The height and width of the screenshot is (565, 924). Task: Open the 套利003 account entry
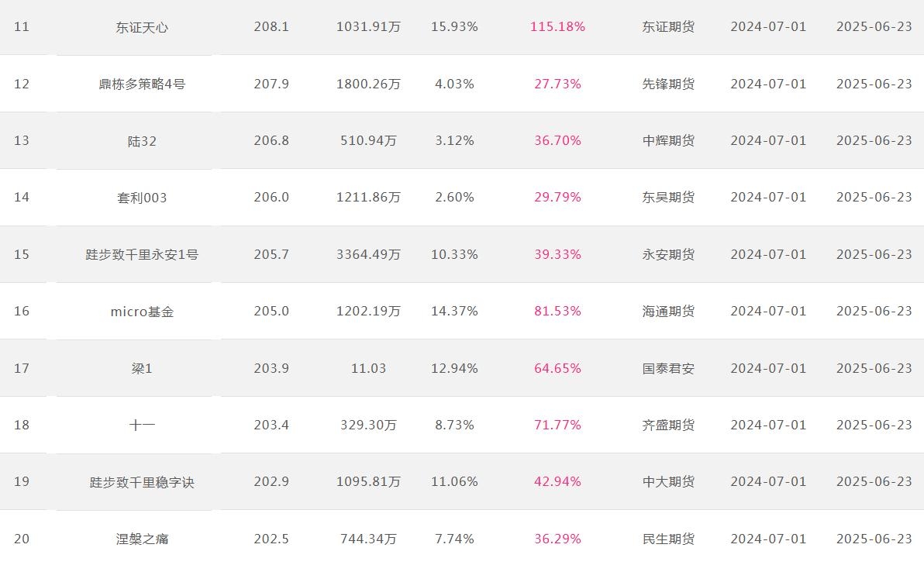coord(141,198)
